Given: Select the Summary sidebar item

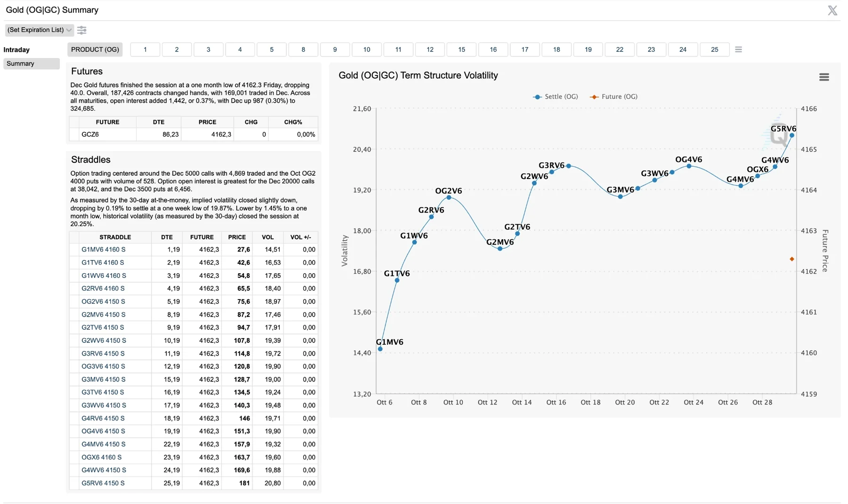Looking at the screenshot, I should point(32,64).
